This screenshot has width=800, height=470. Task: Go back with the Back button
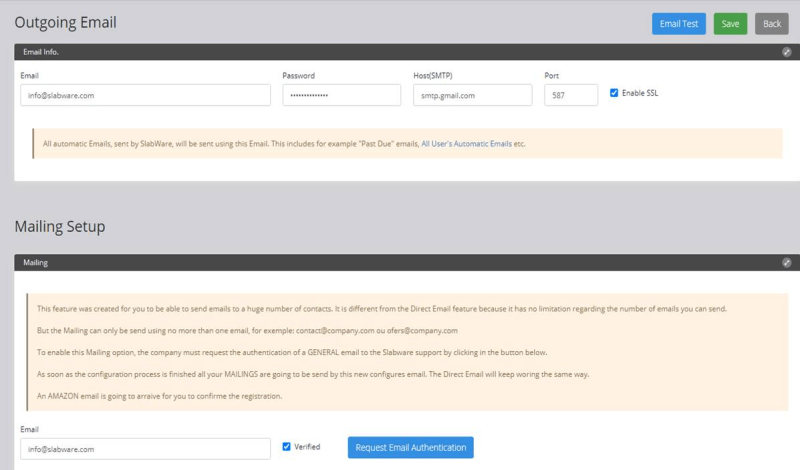(x=771, y=24)
